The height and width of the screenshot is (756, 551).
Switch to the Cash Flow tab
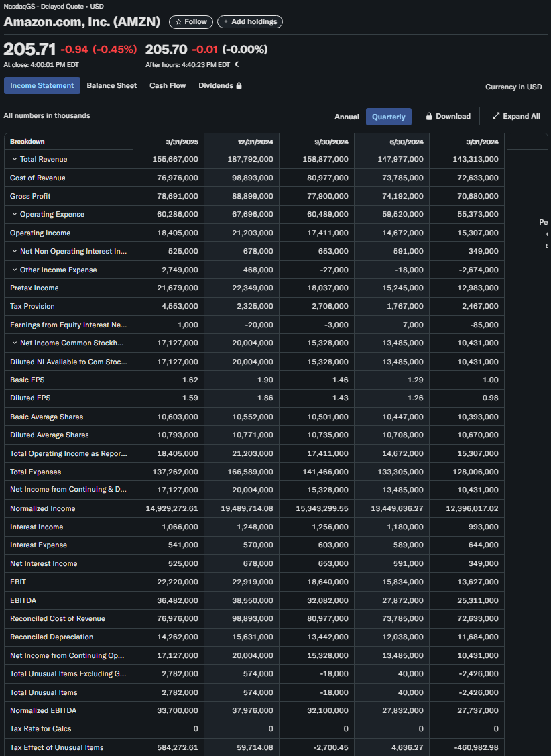(x=168, y=85)
